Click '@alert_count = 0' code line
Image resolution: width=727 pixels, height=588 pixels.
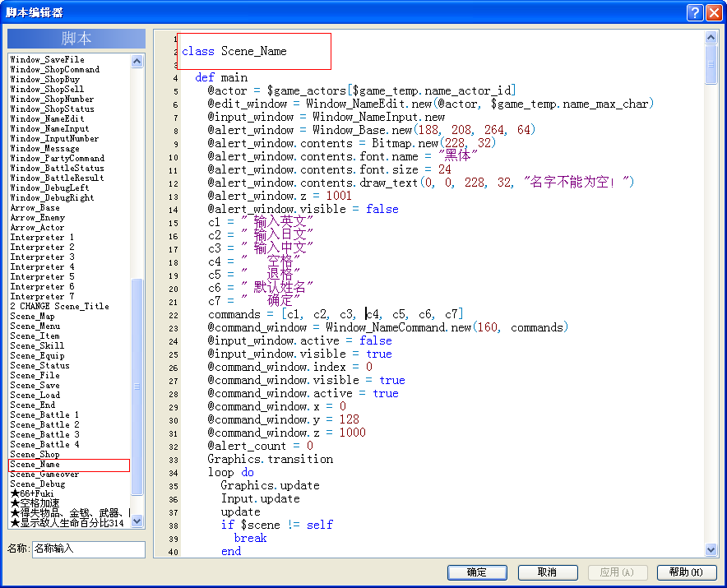[260, 446]
